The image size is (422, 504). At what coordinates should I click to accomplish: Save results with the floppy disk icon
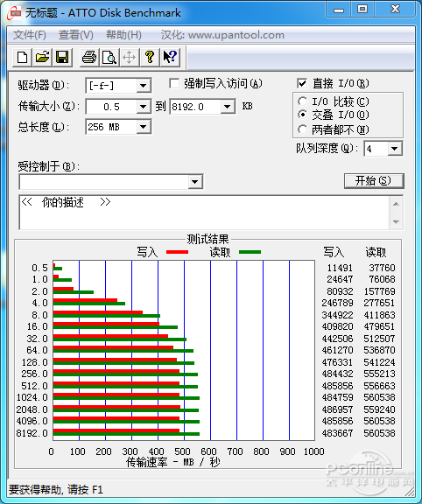click(62, 58)
